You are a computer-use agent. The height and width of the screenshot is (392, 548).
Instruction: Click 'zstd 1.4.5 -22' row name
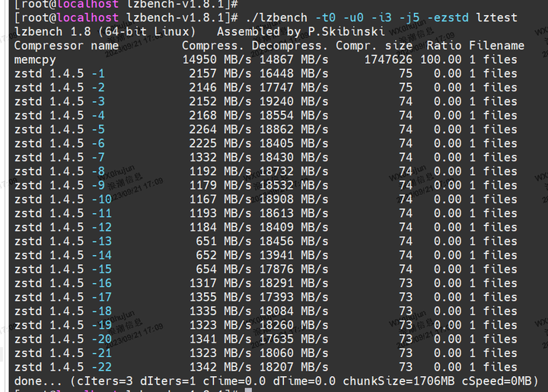(x=63, y=367)
